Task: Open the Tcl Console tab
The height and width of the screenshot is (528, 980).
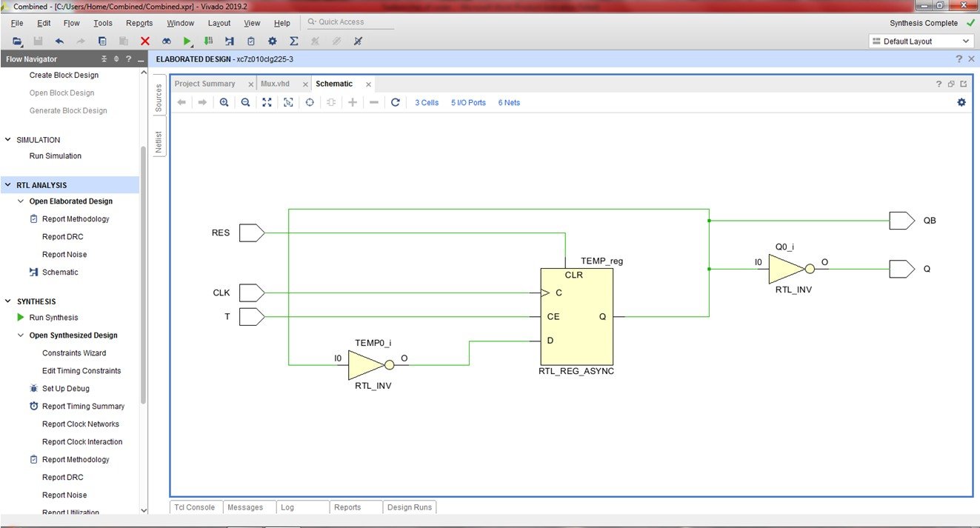Action: pos(196,507)
